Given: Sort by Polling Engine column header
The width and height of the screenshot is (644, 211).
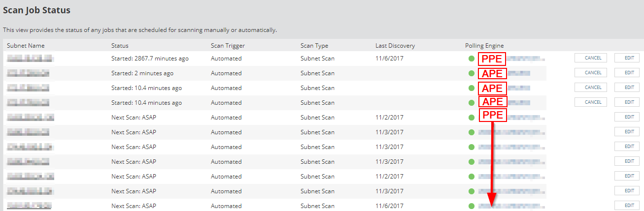Looking at the screenshot, I should pos(484,46).
